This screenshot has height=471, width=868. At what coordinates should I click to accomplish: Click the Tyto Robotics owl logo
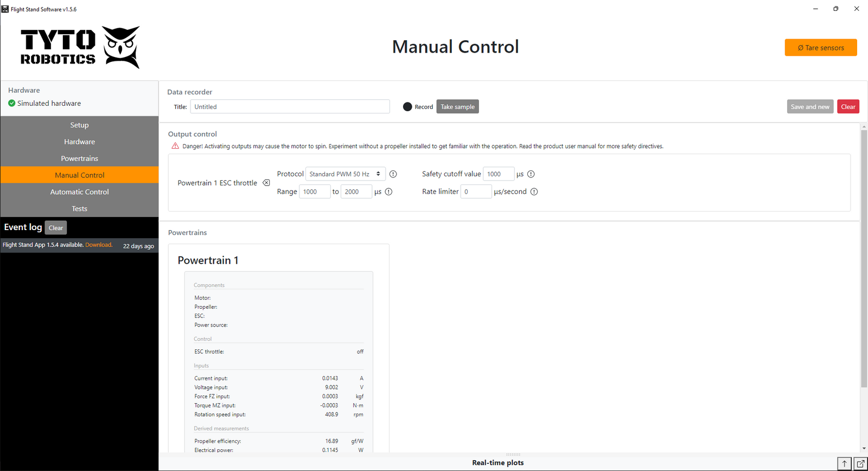[122, 47]
